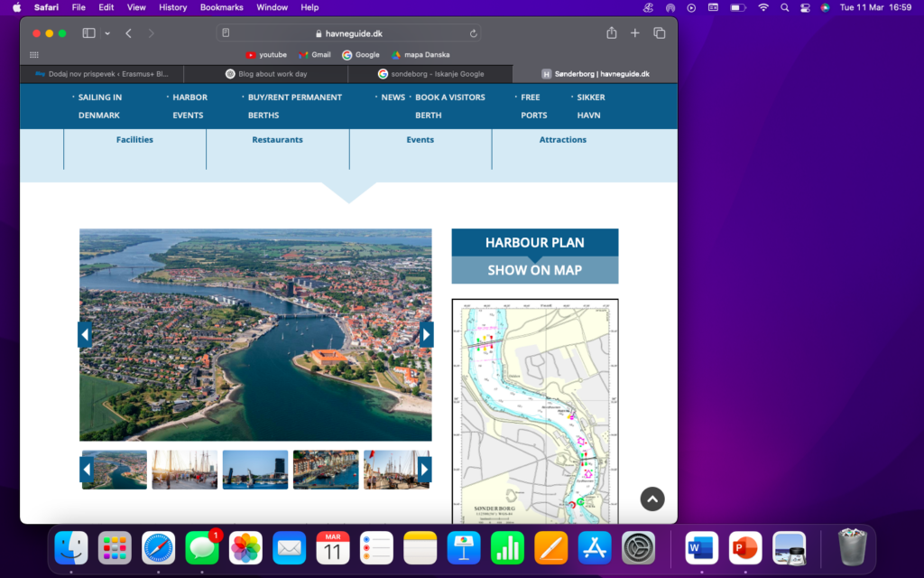This screenshot has height=578, width=924.
Task: Click the Safari Share icon
Action: coord(612,33)
